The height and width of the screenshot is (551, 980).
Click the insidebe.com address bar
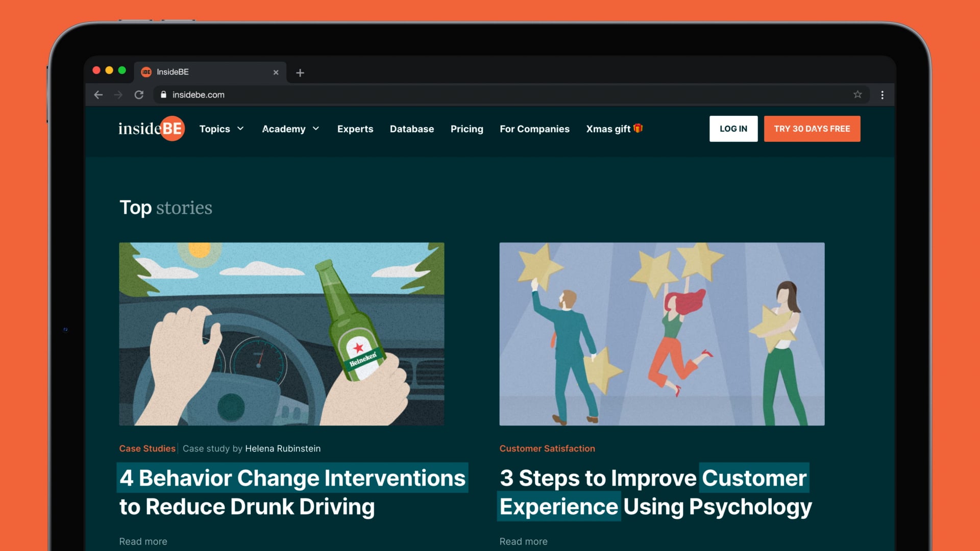pyautogui.click(x=459, y=95)
